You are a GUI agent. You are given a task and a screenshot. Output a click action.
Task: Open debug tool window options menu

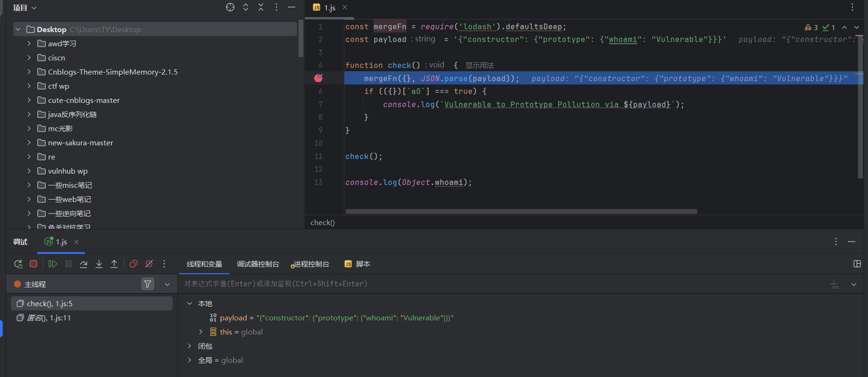click(836, 242)
